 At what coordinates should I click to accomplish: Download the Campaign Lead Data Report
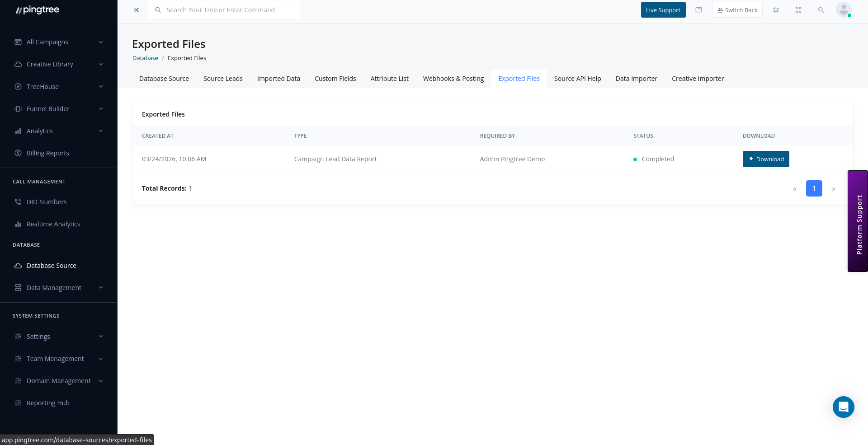[x=766, y=159]
